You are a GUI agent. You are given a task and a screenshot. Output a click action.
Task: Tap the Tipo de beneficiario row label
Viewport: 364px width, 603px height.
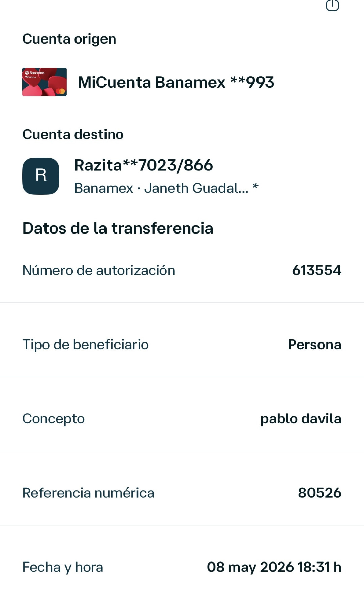85,345
